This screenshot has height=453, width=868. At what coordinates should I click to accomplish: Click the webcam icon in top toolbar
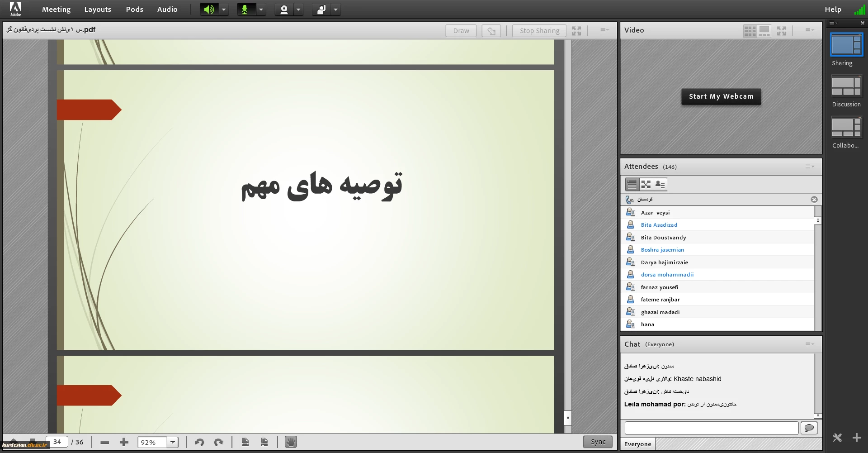(284, 10)
